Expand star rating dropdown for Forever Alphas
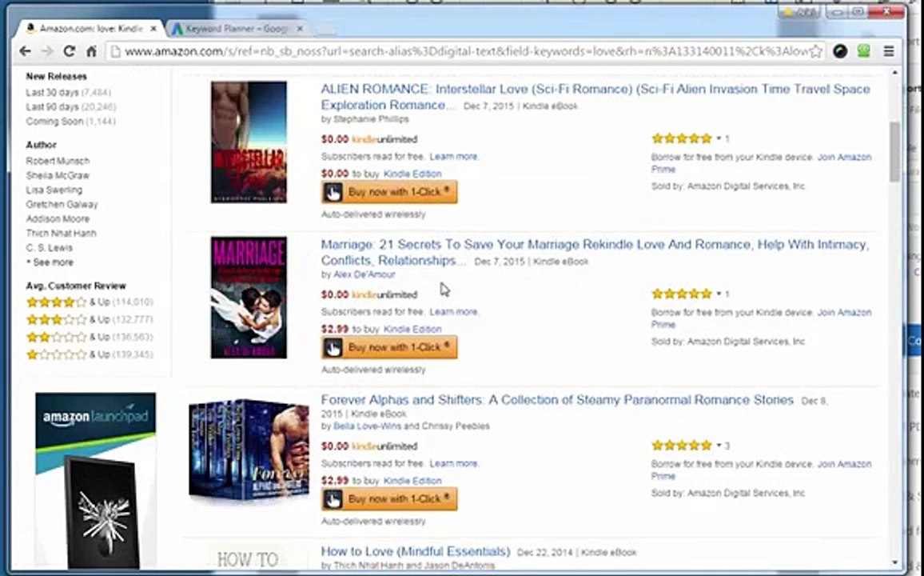This screenshot has width=924, height=576. pos(719,445)
